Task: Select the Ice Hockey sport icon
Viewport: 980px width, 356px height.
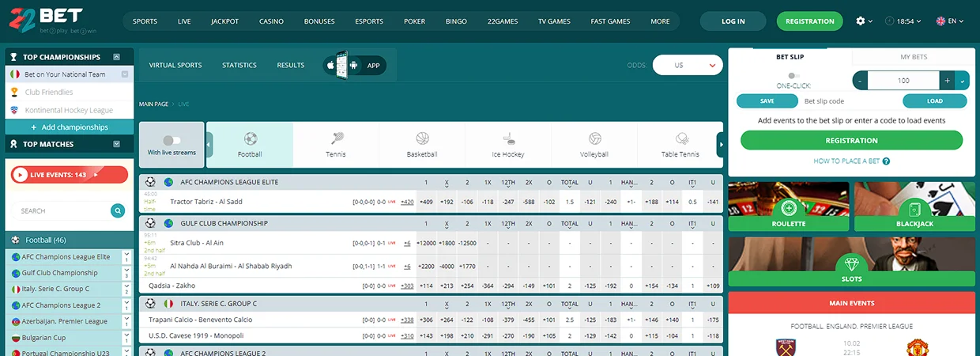Action: point(508,144)
